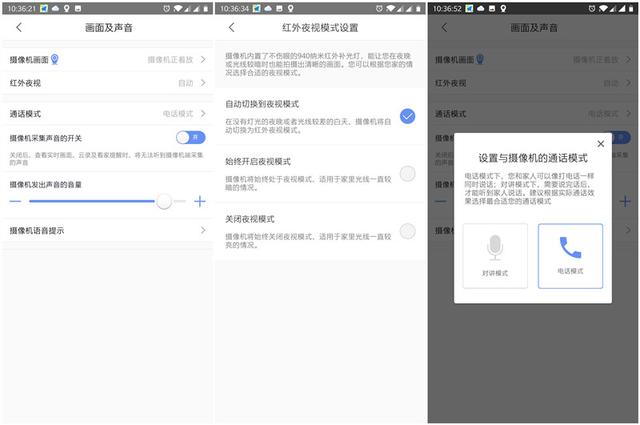The height and width of the screenshot is (425, 640).
Task: Select 始终开启夜视模式 radio button
Action: [407, 174]
